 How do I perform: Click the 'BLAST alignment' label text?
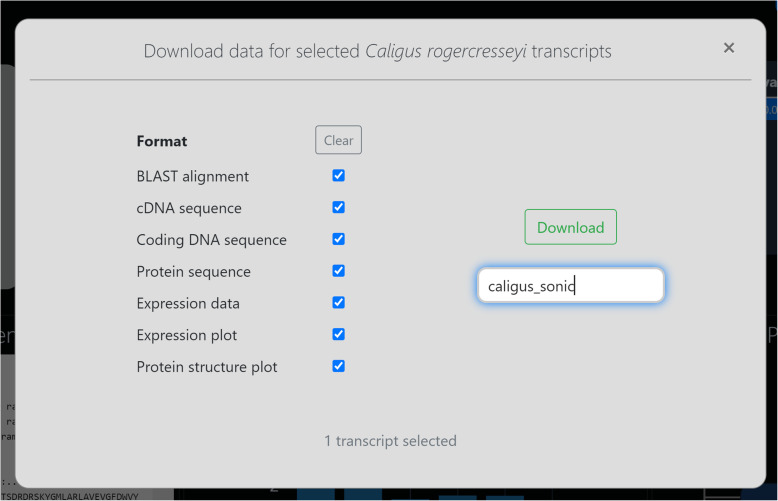(193, 177)
